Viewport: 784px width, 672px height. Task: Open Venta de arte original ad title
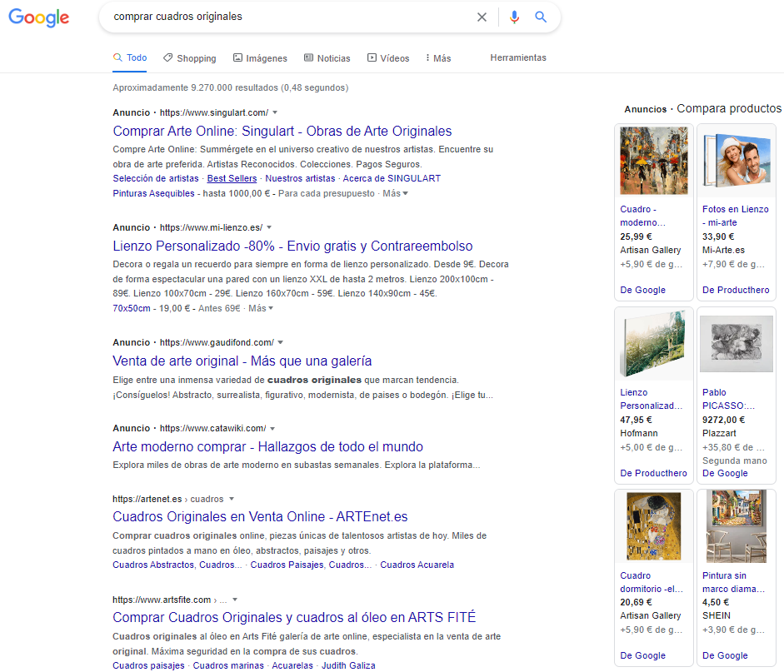242,361
